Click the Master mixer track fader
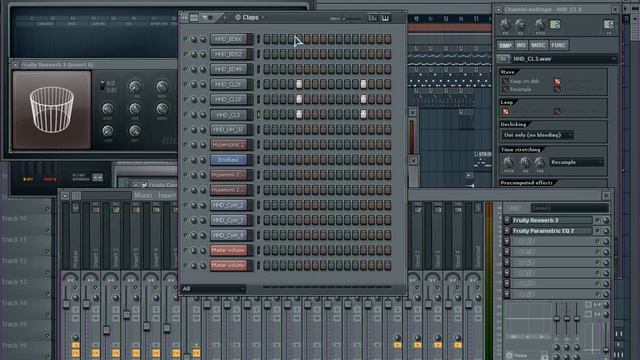 coord(66,304)
